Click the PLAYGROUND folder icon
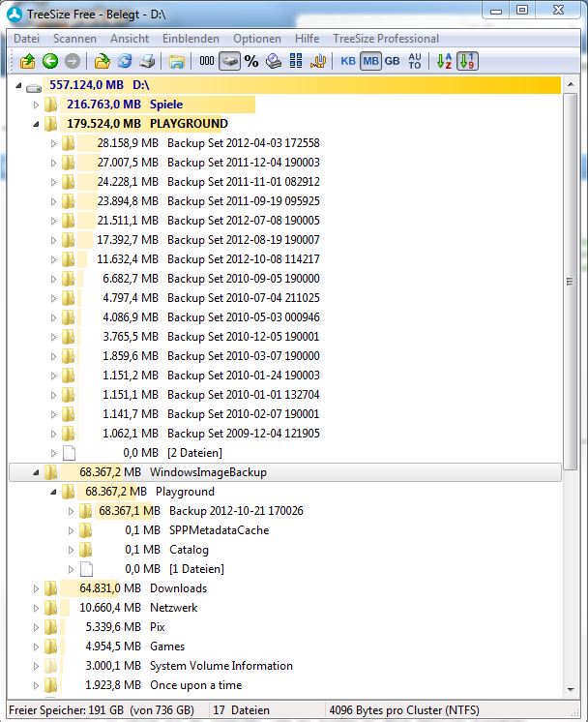This screenshot has height=722, width=588. 51,124
